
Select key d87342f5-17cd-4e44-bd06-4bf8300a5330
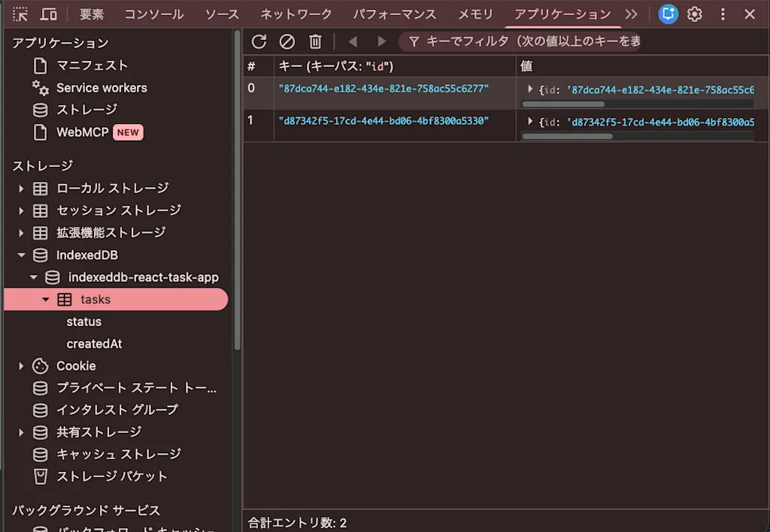383,121
